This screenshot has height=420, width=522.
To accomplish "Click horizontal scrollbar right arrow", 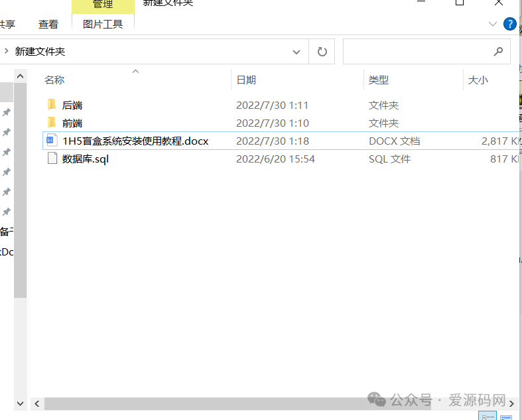I will click(511, 403).
